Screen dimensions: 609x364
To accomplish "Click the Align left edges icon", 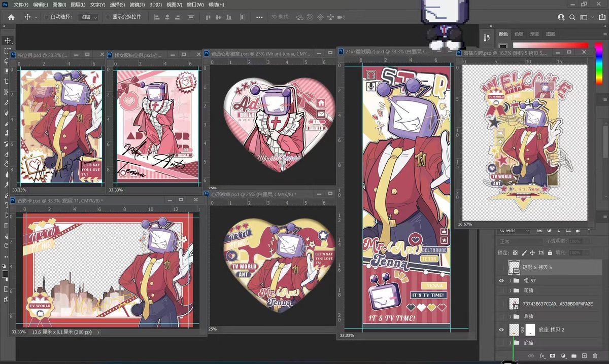I will 157,17.
